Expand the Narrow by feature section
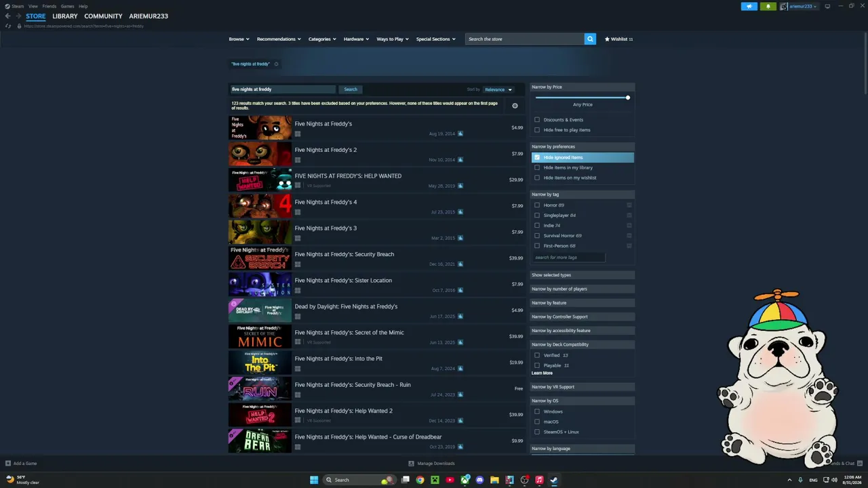The image size is (868, 488). coord(582,303)
